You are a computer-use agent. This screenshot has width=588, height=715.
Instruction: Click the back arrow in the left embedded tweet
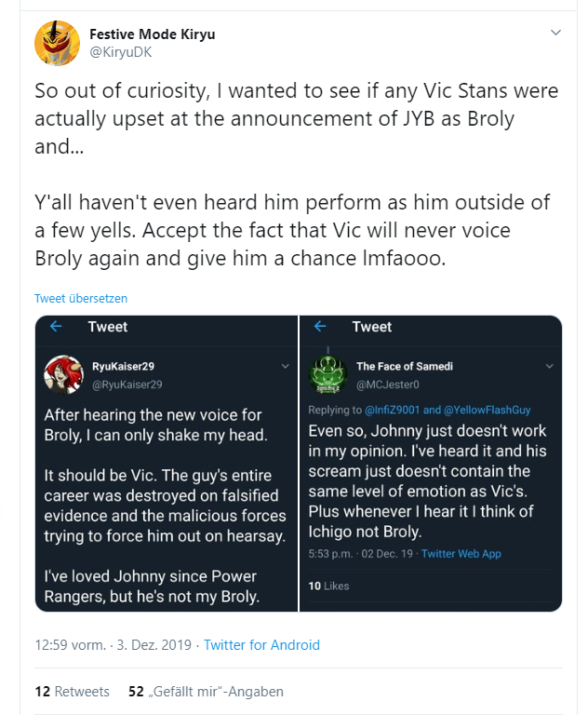[56, 326]
